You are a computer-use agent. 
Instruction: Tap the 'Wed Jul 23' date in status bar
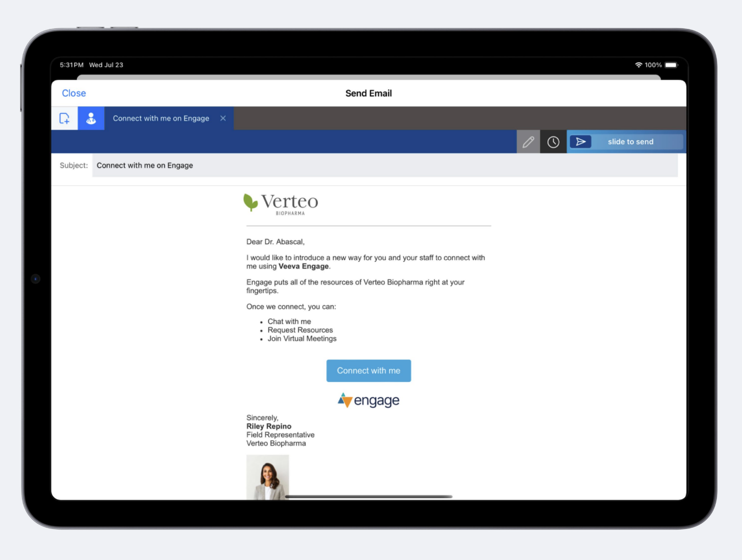(106, 65)
